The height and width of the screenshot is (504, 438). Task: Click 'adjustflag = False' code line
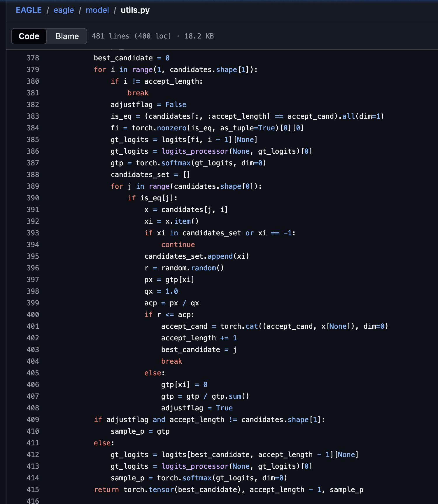tap(148, 105)
